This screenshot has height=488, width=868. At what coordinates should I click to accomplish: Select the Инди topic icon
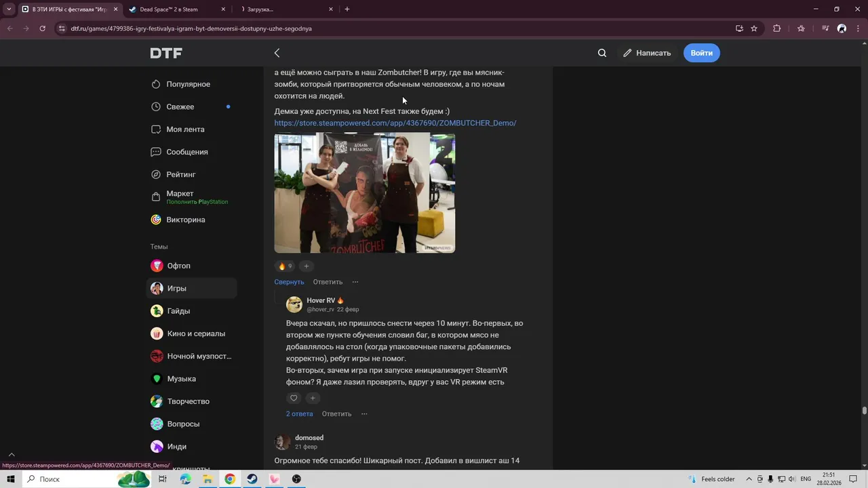(157, 447)
